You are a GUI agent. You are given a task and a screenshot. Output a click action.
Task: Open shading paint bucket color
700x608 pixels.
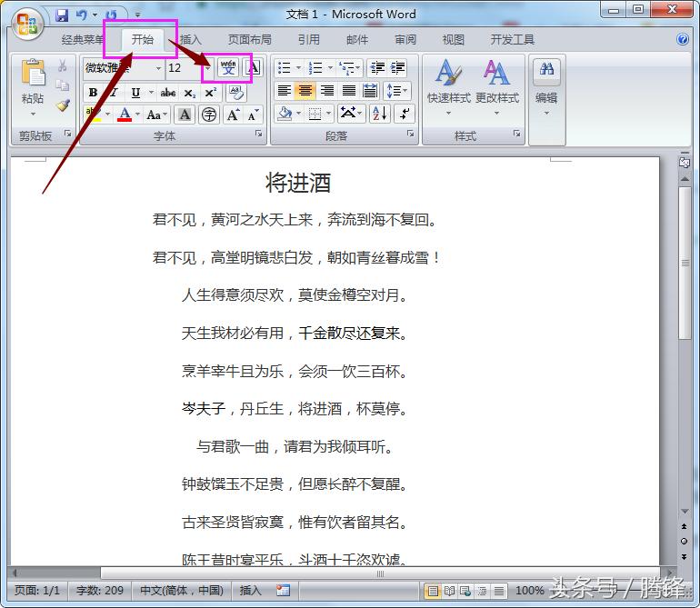coord(285,114)
